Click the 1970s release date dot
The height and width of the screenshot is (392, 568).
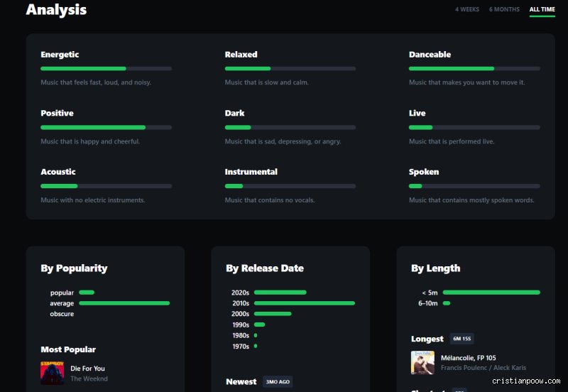pyautogui.click(x=256, y=346)
